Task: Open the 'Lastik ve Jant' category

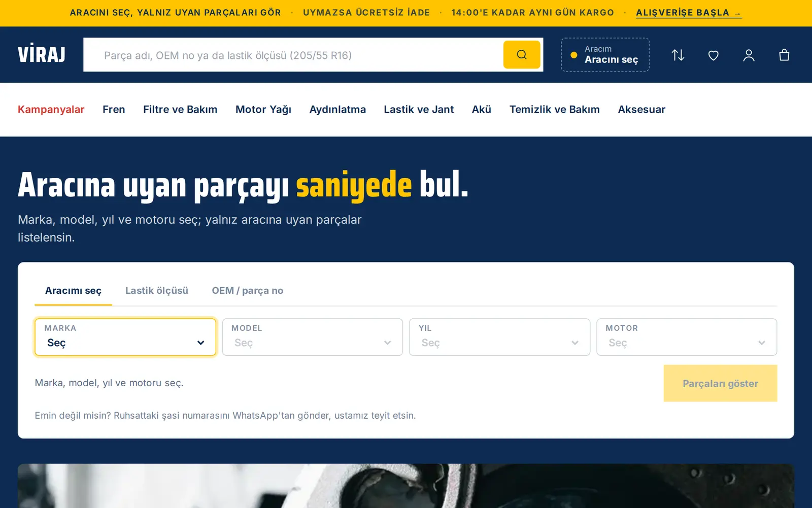Action: 419,110
